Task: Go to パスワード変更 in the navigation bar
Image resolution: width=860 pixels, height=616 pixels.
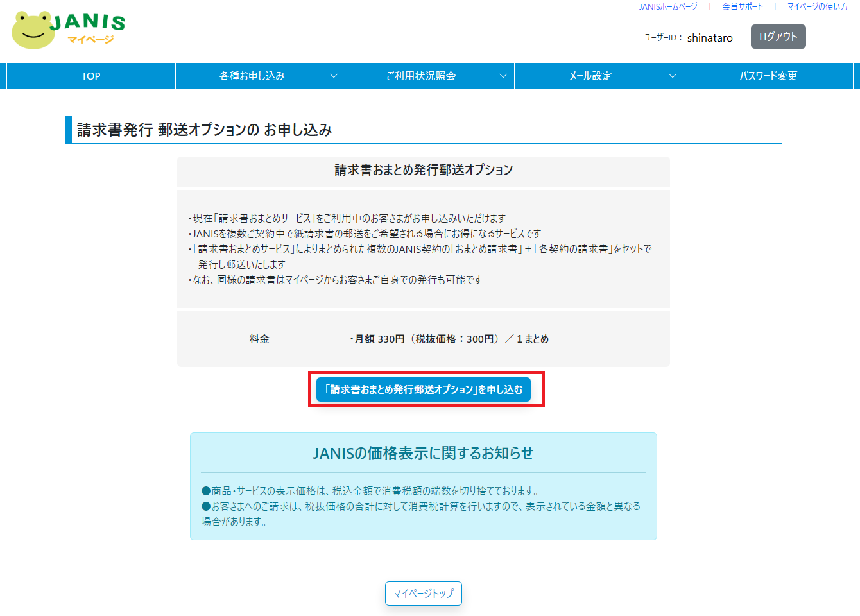Action: pos(768,76)
